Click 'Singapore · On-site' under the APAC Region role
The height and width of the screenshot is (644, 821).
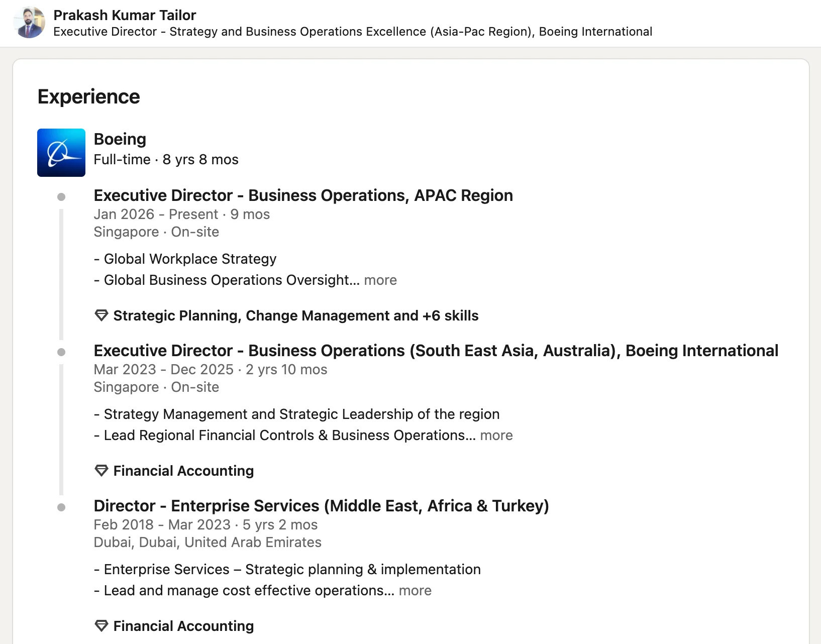pyautogui.click(x=156, y=232)
